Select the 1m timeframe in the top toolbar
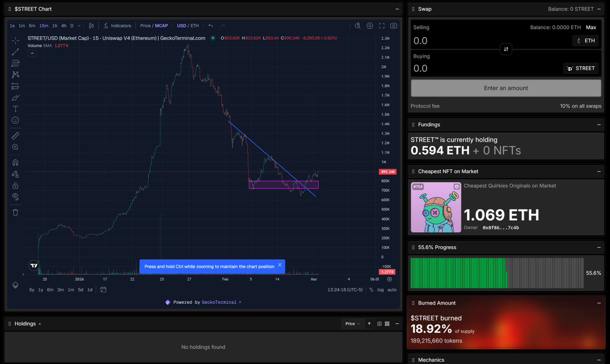Viewport: 610px width, 364px height. coord(22,25)
